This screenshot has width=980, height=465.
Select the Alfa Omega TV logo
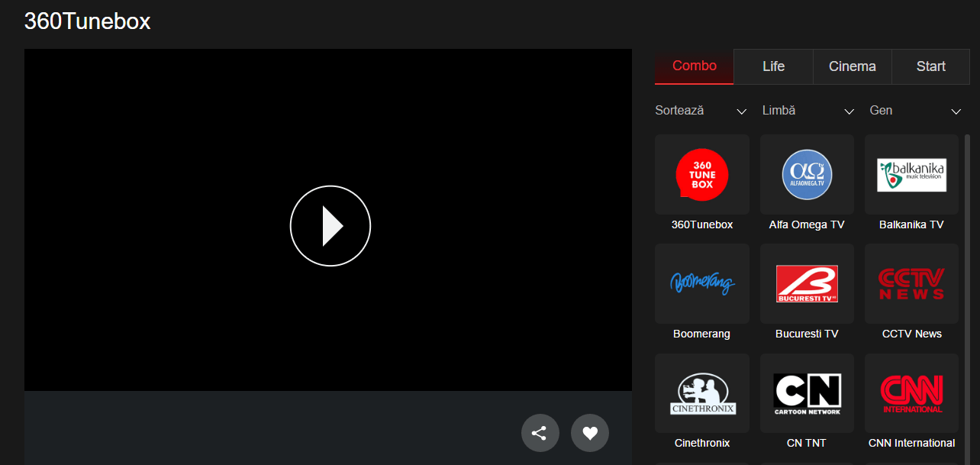(x=807, y=174)
